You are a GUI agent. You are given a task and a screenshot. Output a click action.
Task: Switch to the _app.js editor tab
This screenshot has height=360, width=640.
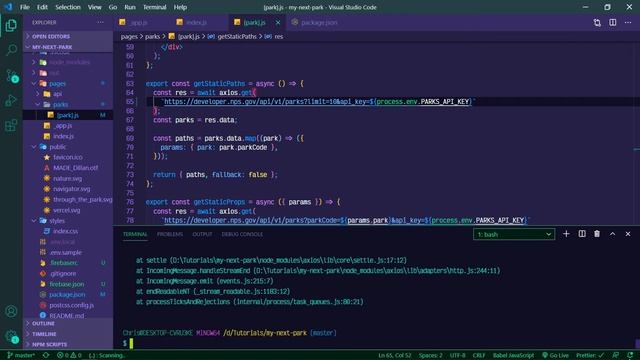[x=139, y=22]
